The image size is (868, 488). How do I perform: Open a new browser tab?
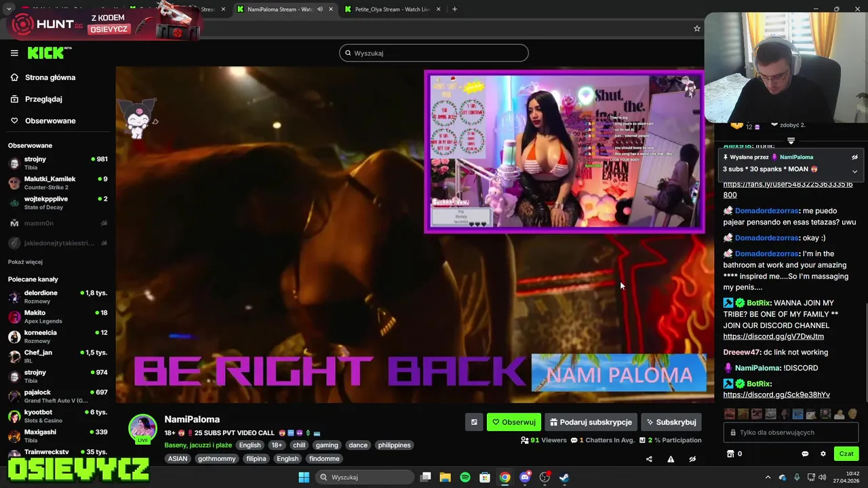[454, 9]
